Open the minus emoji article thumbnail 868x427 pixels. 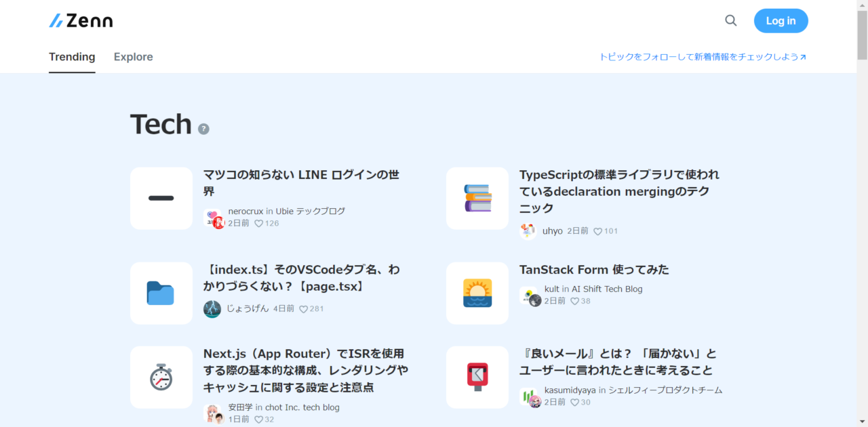[x=161, y=198]
